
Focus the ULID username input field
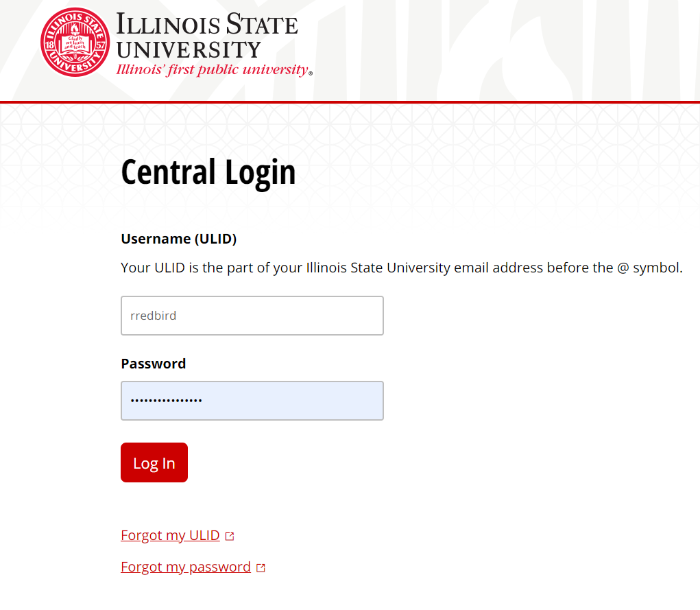(252, 316)
